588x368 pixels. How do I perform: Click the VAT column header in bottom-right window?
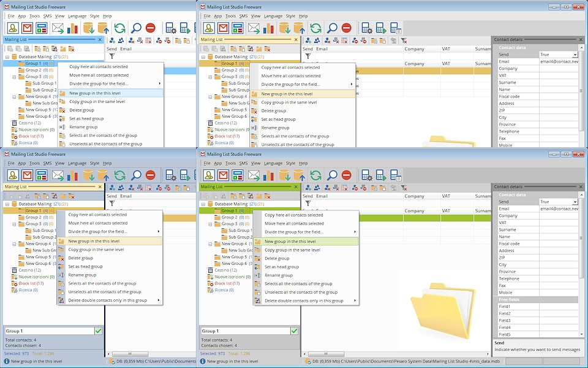[457, 196]
